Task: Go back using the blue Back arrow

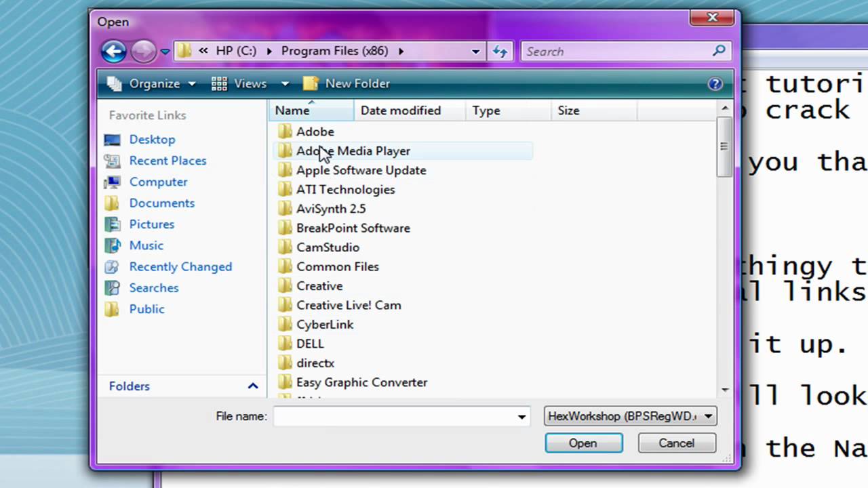Action: point(113,51)
